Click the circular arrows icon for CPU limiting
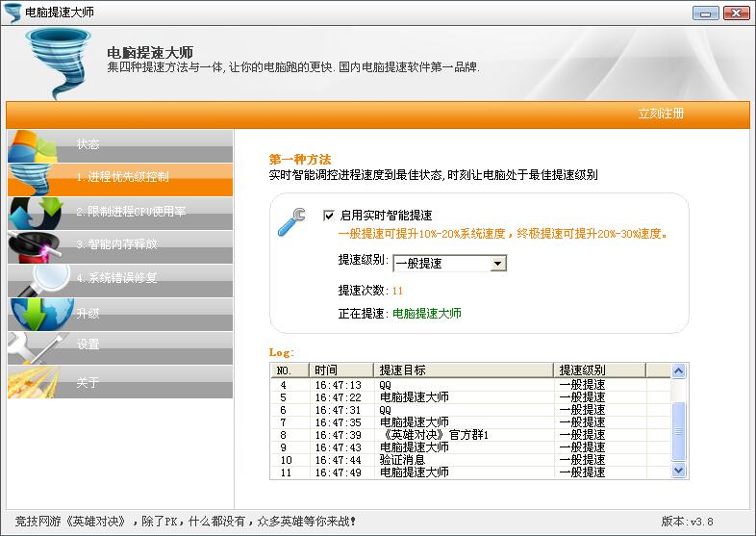 pos(35,213)
